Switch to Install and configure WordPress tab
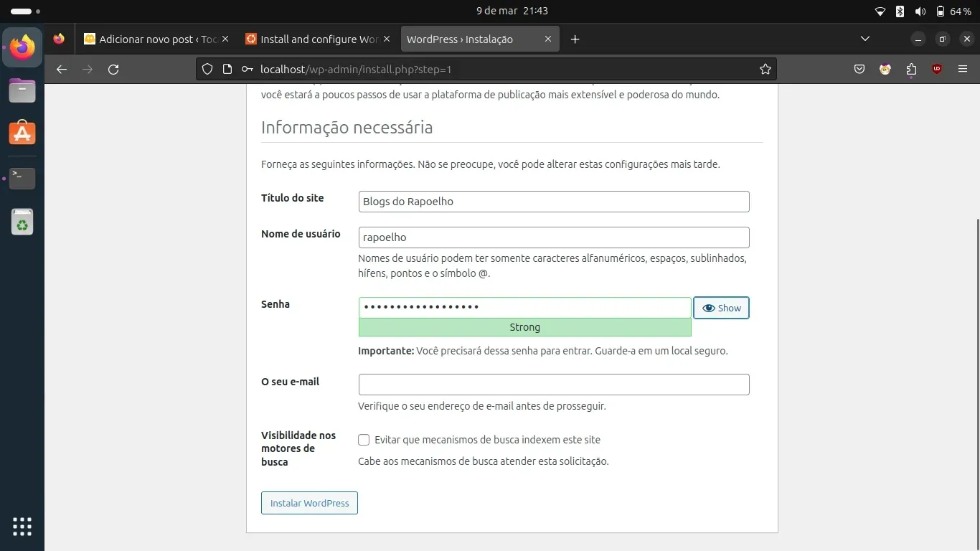This screenshot has height=551, width=980. [x=312, y=39]
